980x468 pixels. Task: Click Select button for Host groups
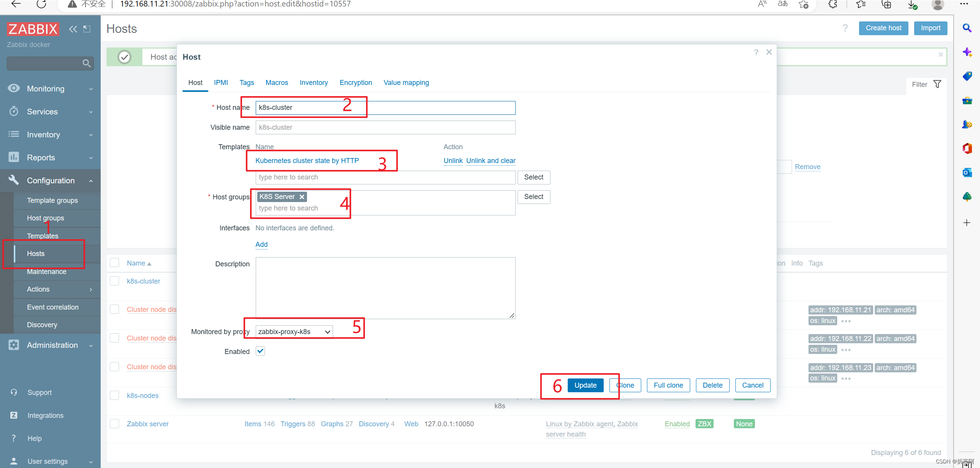(x=534, y=197)
